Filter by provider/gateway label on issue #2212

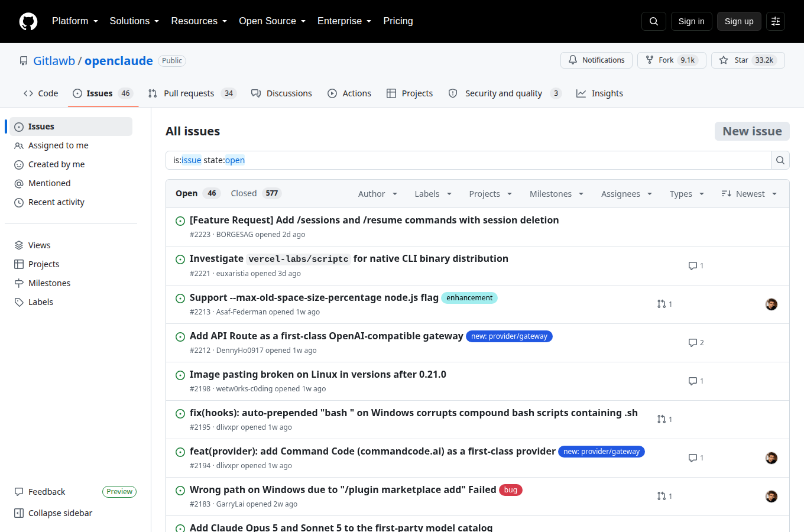click(x=509, y=336)
